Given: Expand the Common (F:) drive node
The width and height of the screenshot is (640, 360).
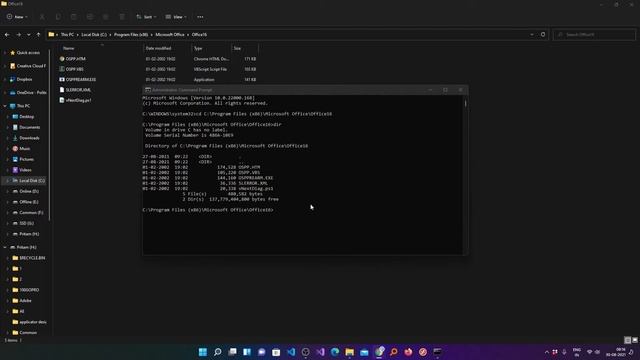Looking at the screenshot, I should pyautogui.click(x=7, y=213).
